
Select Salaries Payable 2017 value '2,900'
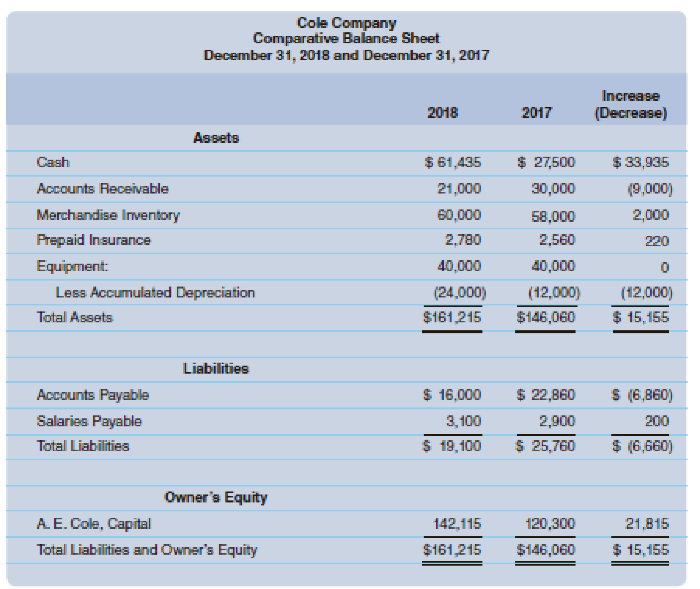(x=557, y=421)
